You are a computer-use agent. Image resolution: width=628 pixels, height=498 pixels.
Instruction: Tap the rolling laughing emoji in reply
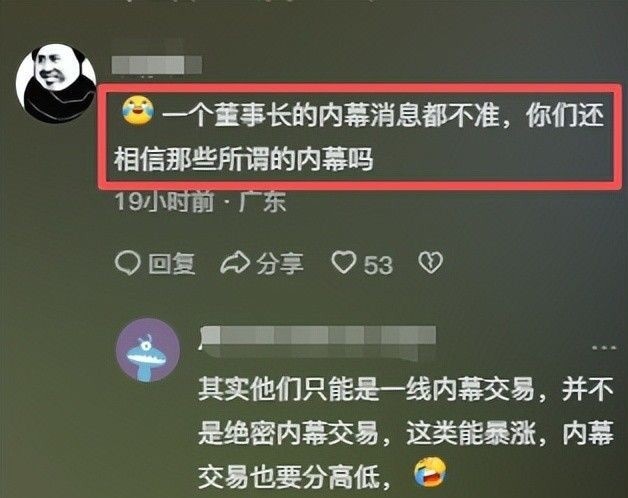pos(430,471)
